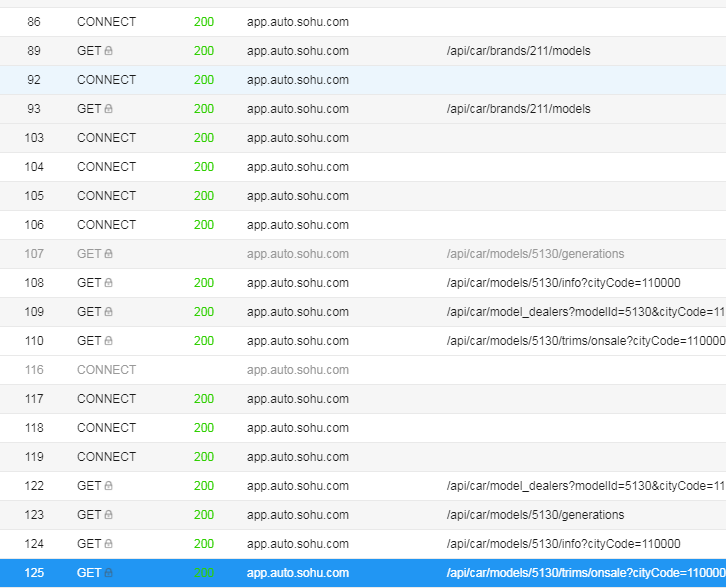Click request number 110
726x588 pixels.
[x=34, y=341]
